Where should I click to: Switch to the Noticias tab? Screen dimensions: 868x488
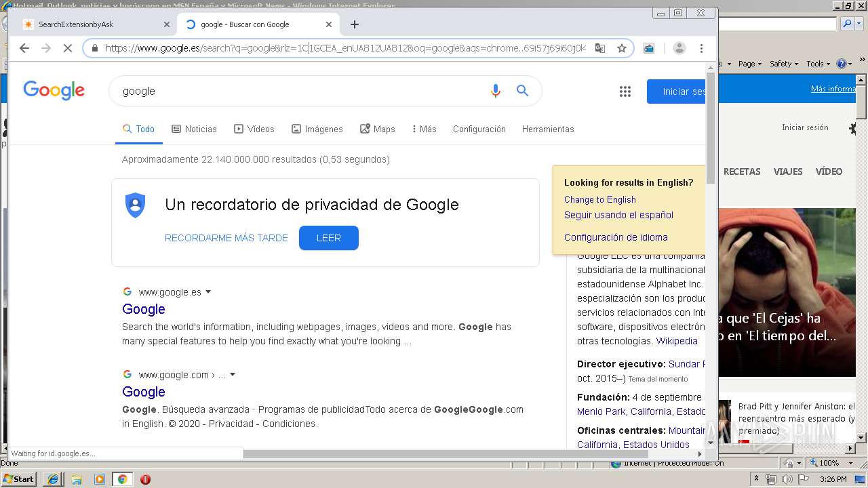(x=194, y=129)
